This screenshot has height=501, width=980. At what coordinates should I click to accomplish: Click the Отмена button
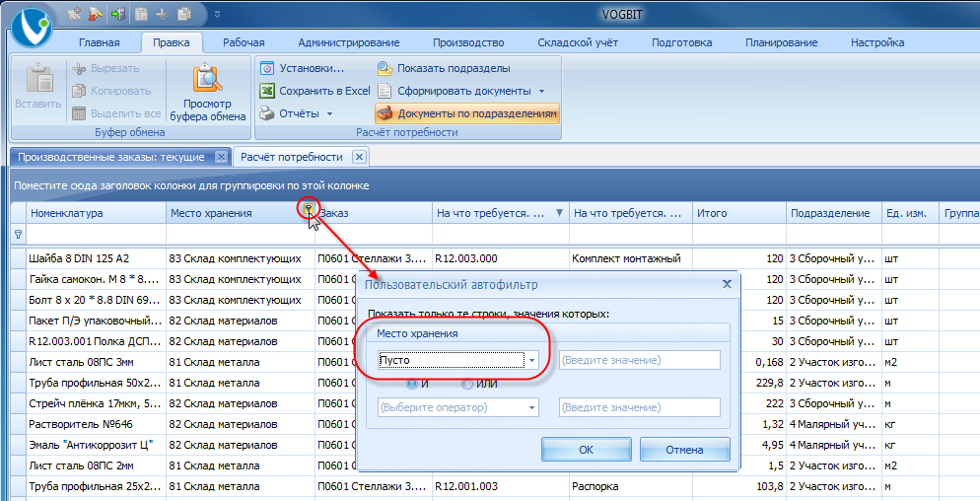pos(684,449)
